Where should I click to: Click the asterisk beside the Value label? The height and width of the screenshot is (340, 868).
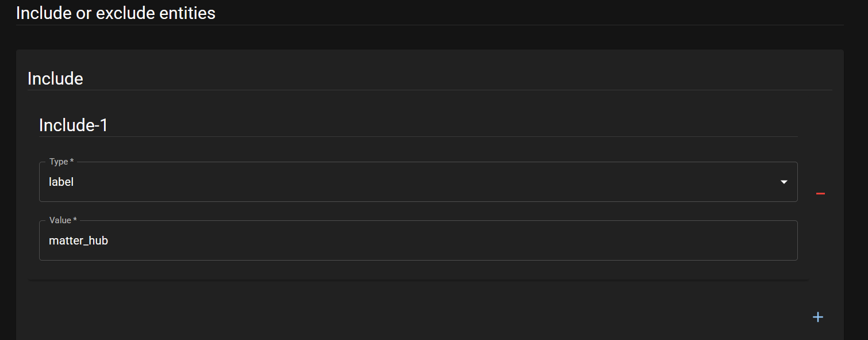pos(75,220)
